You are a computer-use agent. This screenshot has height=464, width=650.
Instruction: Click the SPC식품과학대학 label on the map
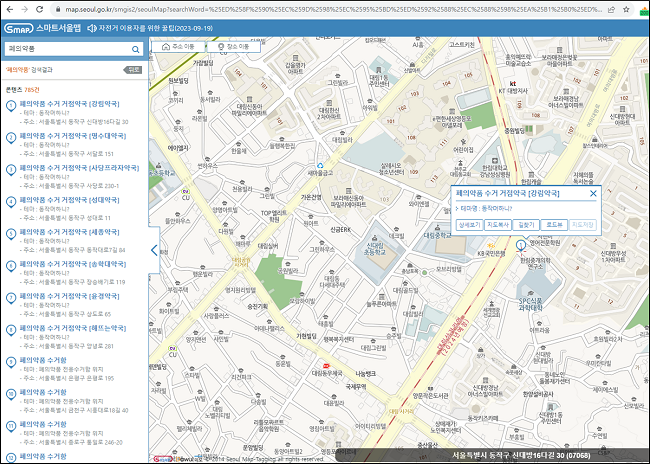click(x=531, y=304)
